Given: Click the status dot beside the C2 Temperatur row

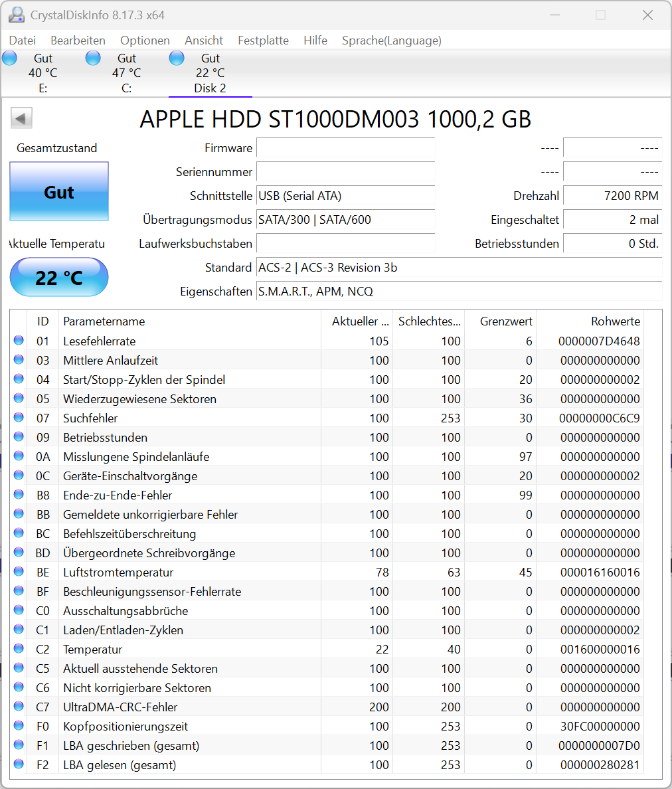Looking at the screenshot, I should pos(18,649).
